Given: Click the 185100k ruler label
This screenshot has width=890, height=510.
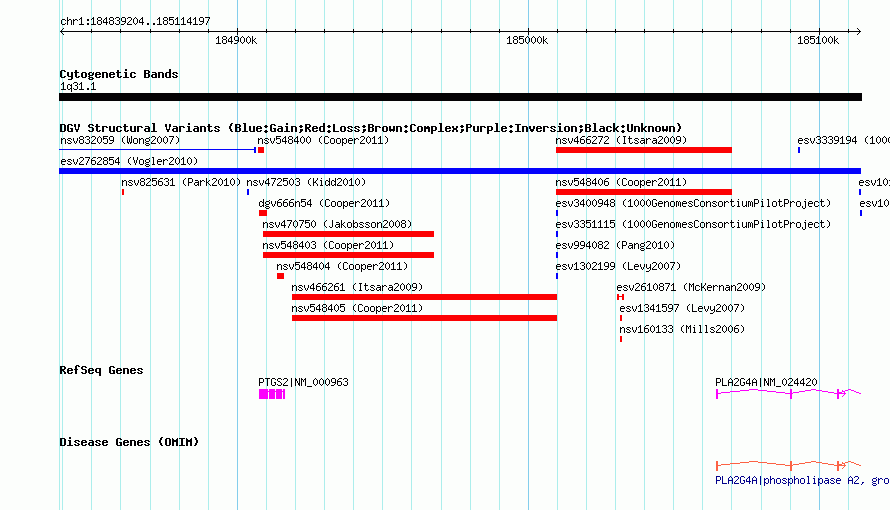Looking at the screenshot, I should [x=818, y=40].
